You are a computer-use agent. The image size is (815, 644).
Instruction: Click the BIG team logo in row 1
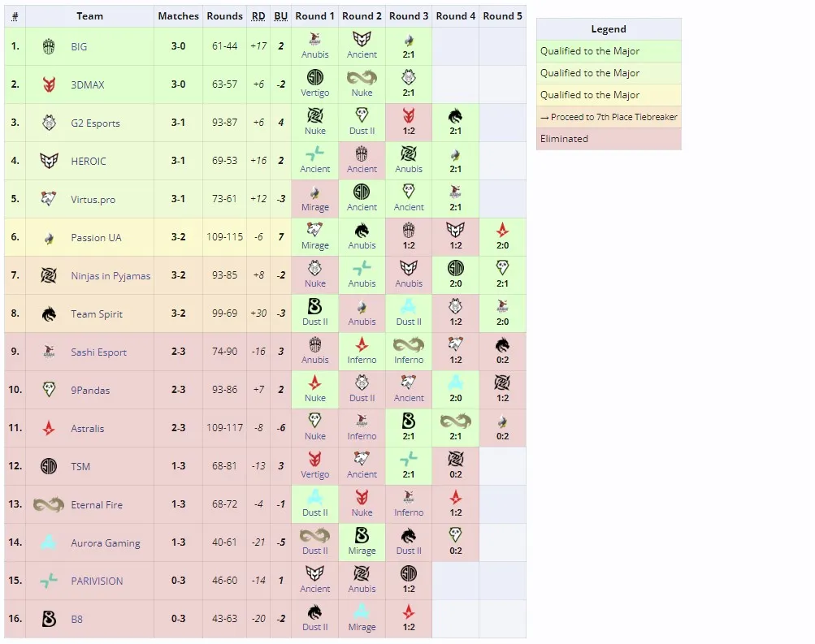(x=48, y=46)
